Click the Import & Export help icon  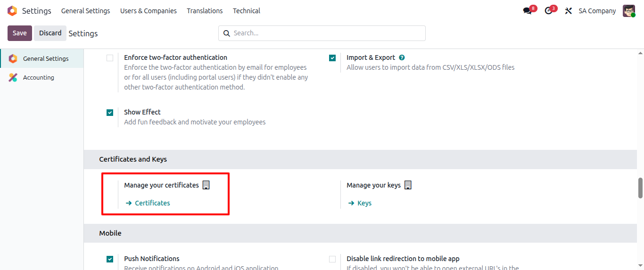(402, 57)
